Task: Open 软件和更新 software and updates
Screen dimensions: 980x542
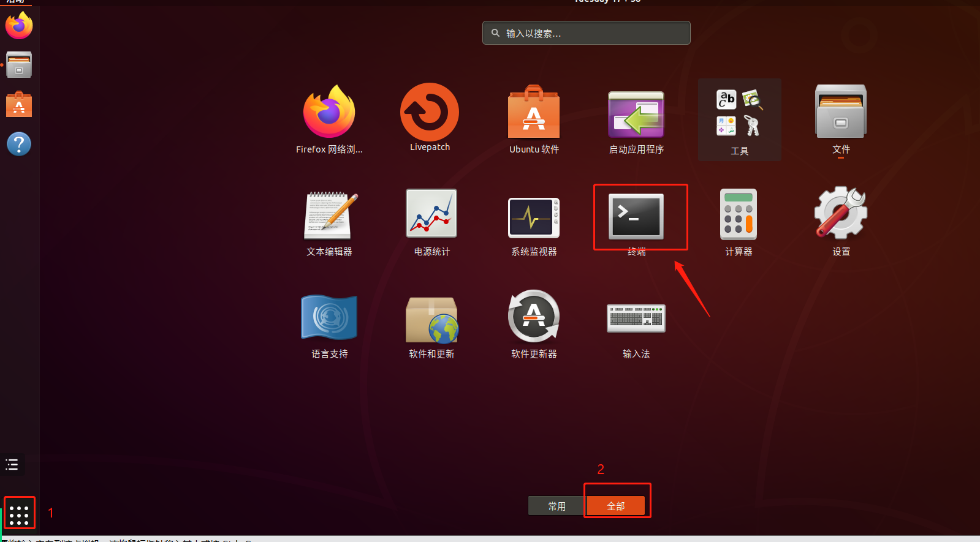Action: coord(431,319)
